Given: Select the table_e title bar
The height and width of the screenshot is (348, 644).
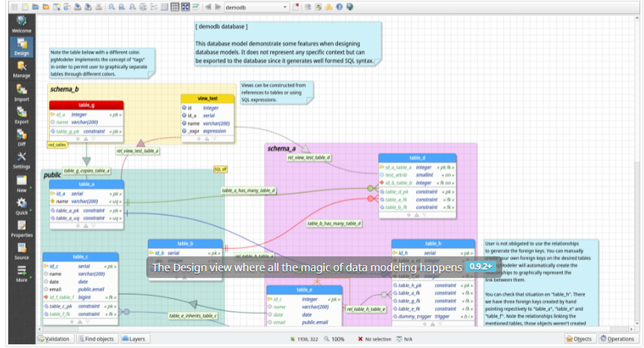Looking at the screenshot, I should (304, 290).
